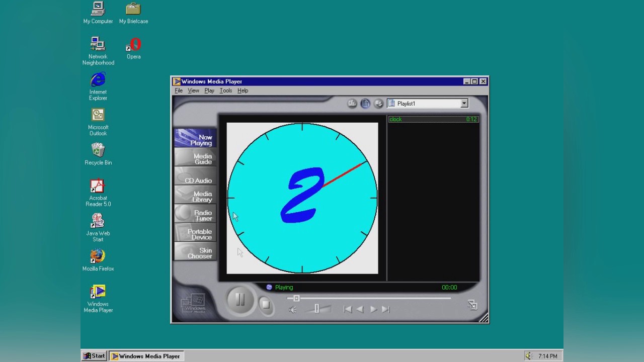Image resolution: width=644 pixels, height=362 pixels.
Task: Click the clock video display area
Action: click(302, 198)
